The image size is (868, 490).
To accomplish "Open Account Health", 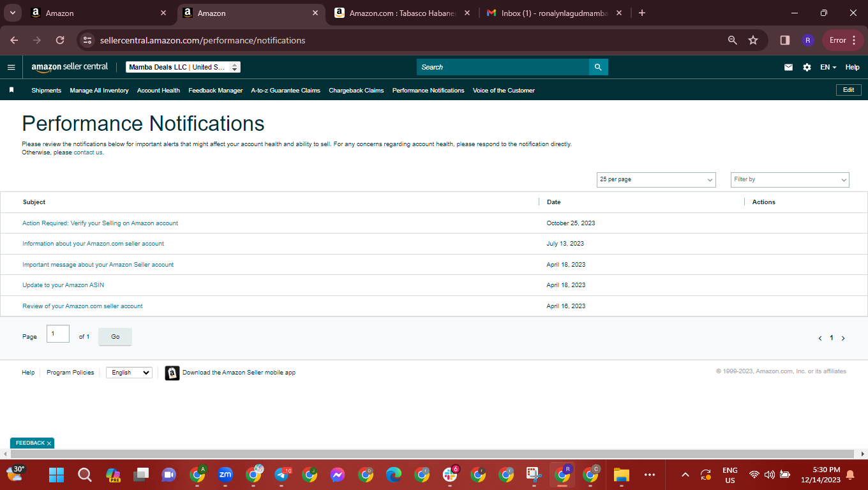I will click(x=158, y=91).
